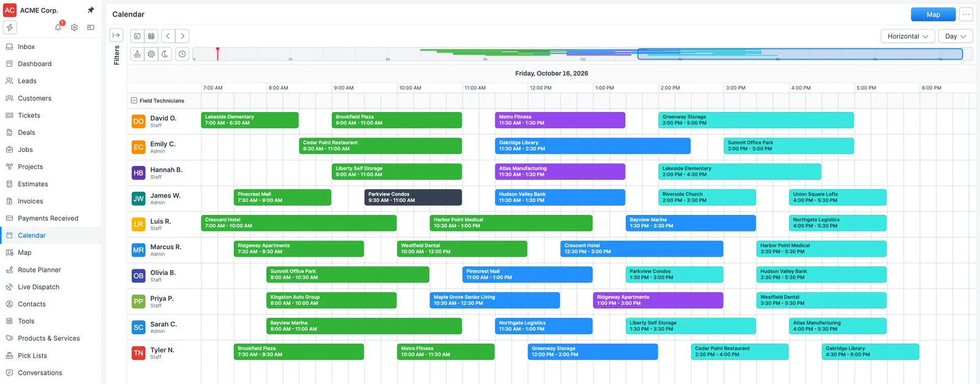Open Oakridge Library 11:30 AM - 2:30 PM event
This screenshot has width=980, height=384.
coord(593,146)
